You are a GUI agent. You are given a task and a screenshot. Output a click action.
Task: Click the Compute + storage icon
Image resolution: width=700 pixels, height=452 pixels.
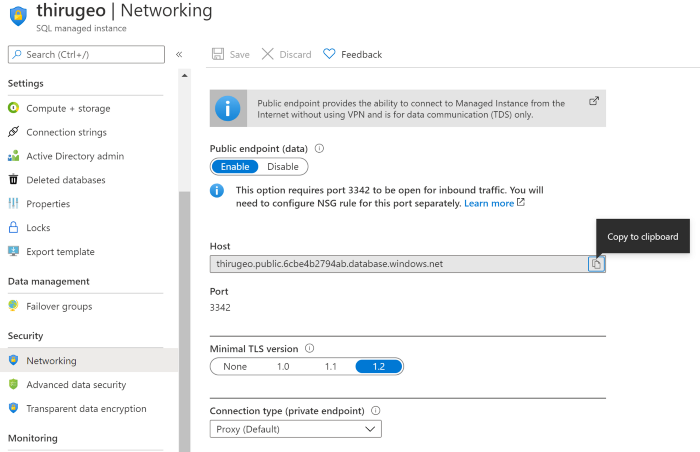(13, 108)
